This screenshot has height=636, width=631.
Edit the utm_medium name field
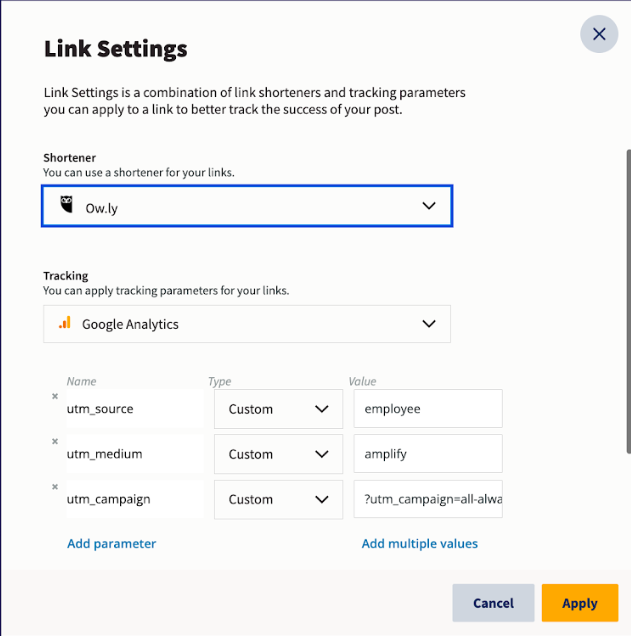point(135,454)
